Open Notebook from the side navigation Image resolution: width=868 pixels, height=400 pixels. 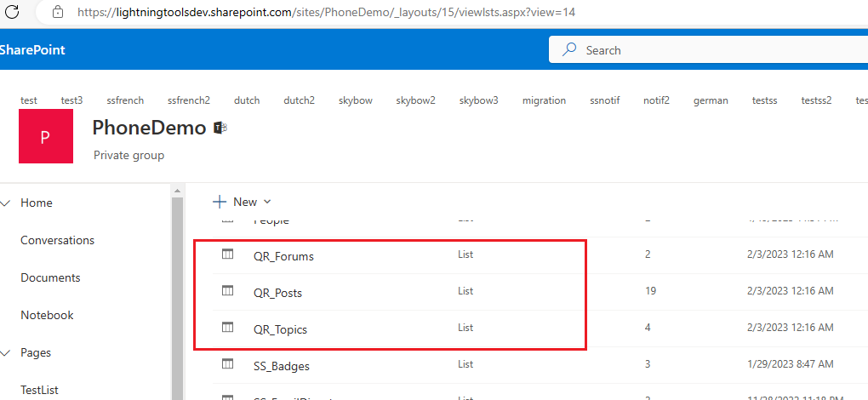tap(47, 315)
